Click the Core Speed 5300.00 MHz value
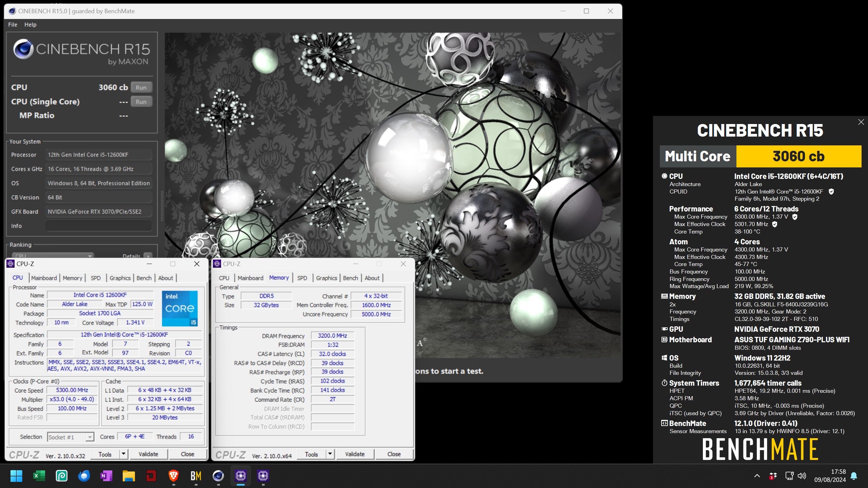Image resolution: width=868 pixels, height=488 pixels. coord(72,390)
